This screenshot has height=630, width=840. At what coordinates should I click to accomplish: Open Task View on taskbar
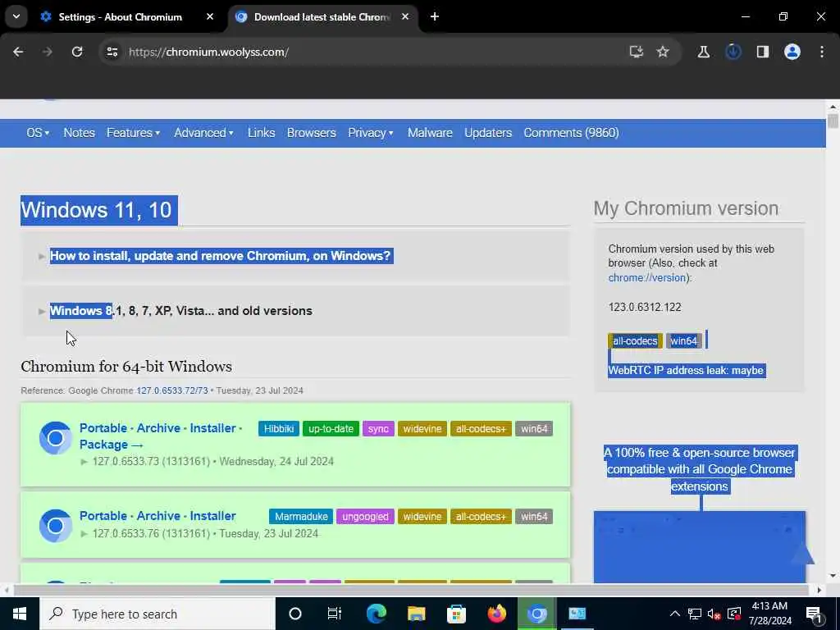tap(335, 614)
